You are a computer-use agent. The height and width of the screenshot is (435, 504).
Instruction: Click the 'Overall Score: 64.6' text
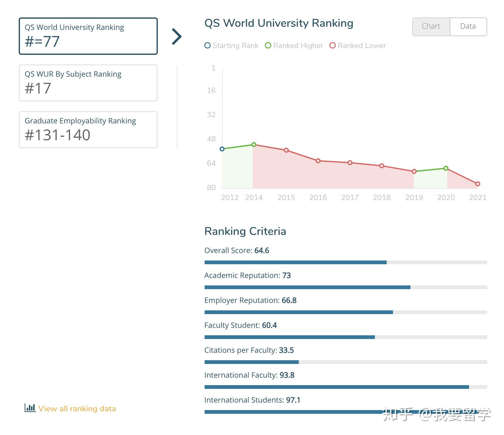click(237, 251)
